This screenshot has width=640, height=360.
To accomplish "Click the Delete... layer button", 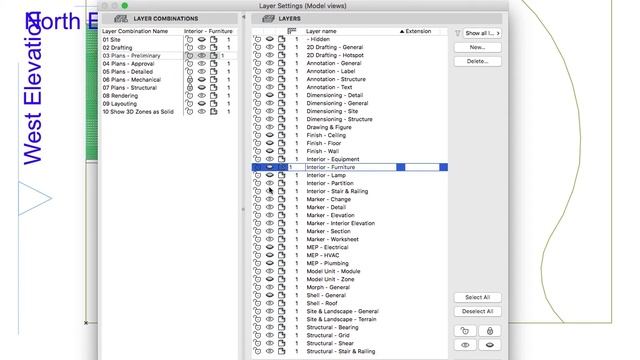I will click(x=478, y=61).
